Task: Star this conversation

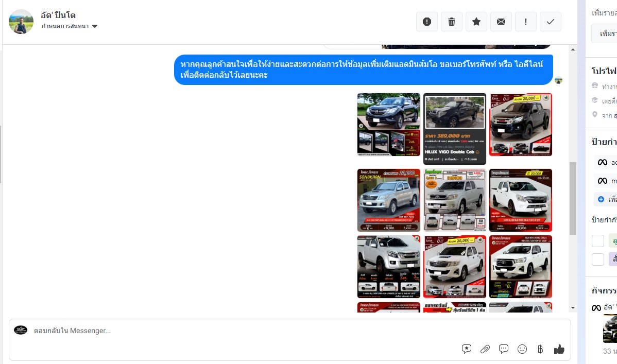Action: [476, 22]
